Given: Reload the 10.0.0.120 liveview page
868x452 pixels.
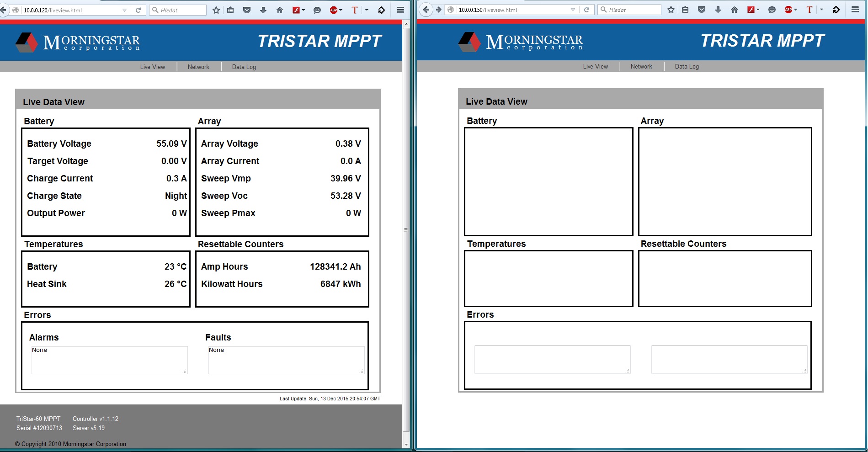Looking at the screenshot, I should pos(138,10).
